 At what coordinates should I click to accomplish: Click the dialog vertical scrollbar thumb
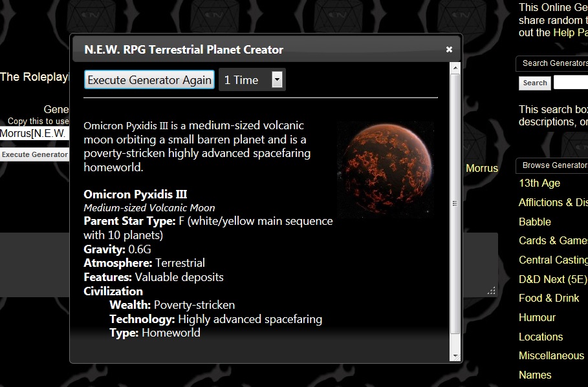(x=455, y=204)
